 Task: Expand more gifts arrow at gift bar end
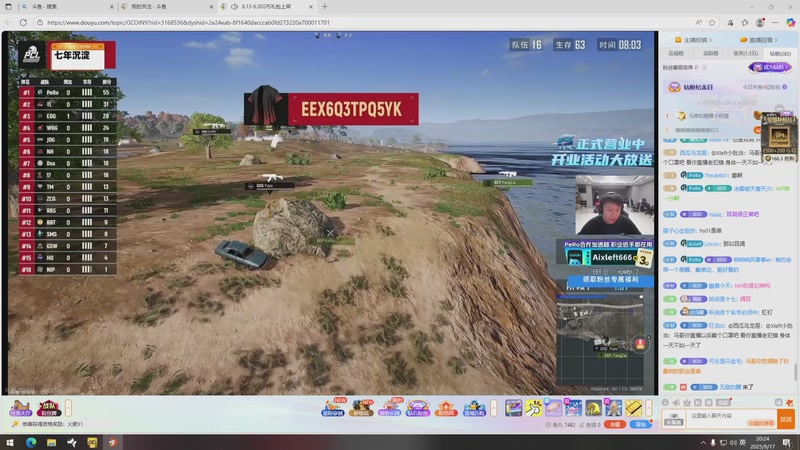(649, 408)
